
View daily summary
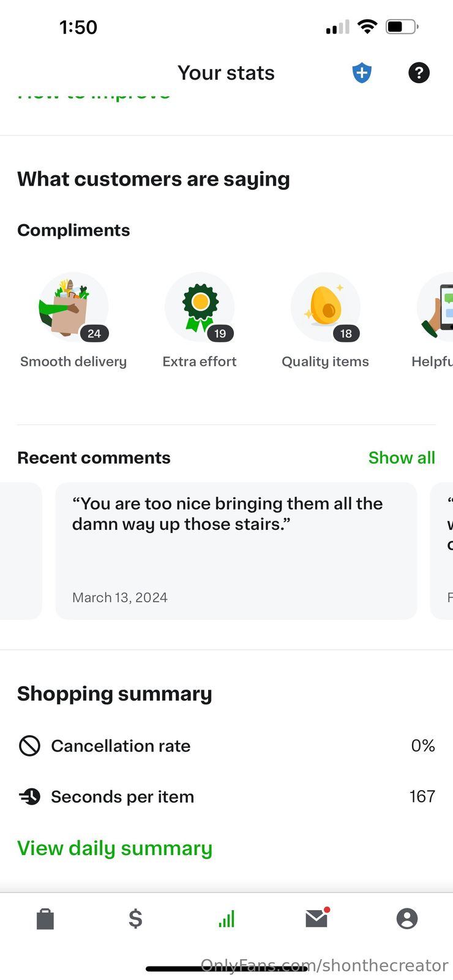click(x=114, y=848)
